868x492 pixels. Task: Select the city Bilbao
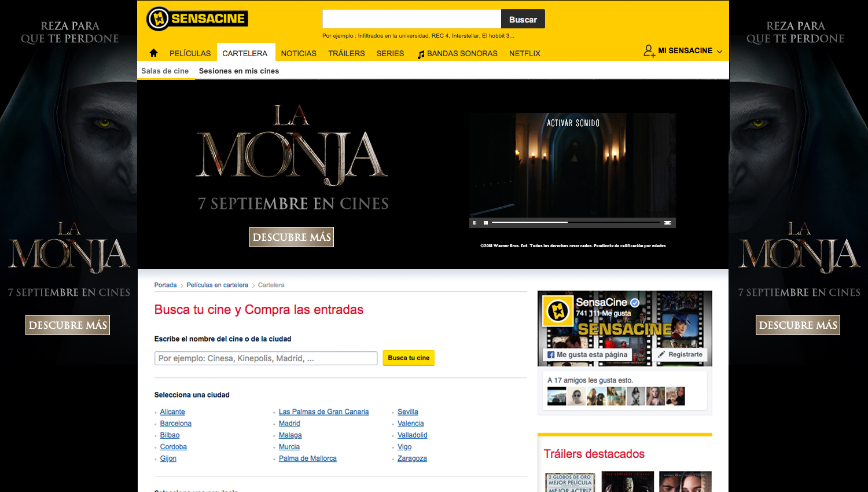170,435
